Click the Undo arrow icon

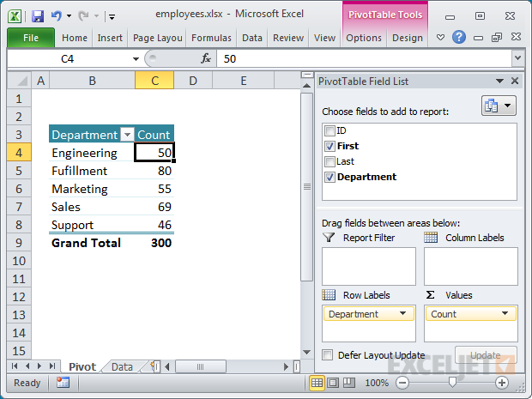pyautogui.click(x=57, y=15)
